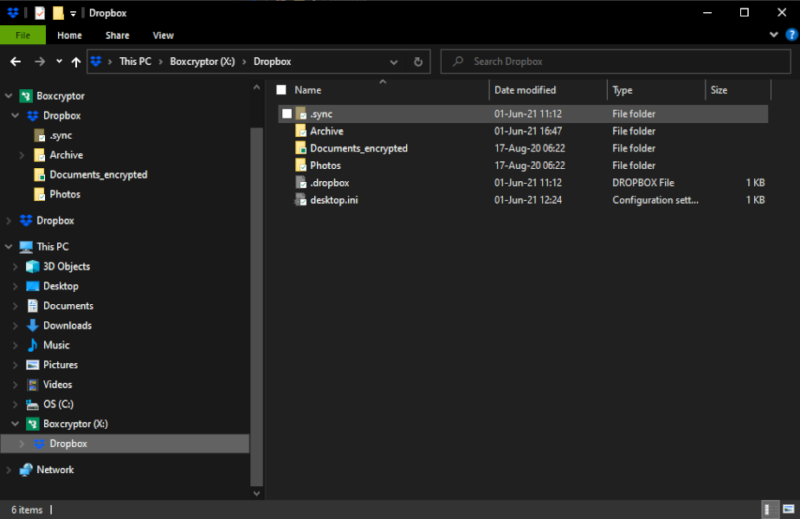800x519 pixels.
Task: Go back with the left arrow
Action: [x=16, y=62]
